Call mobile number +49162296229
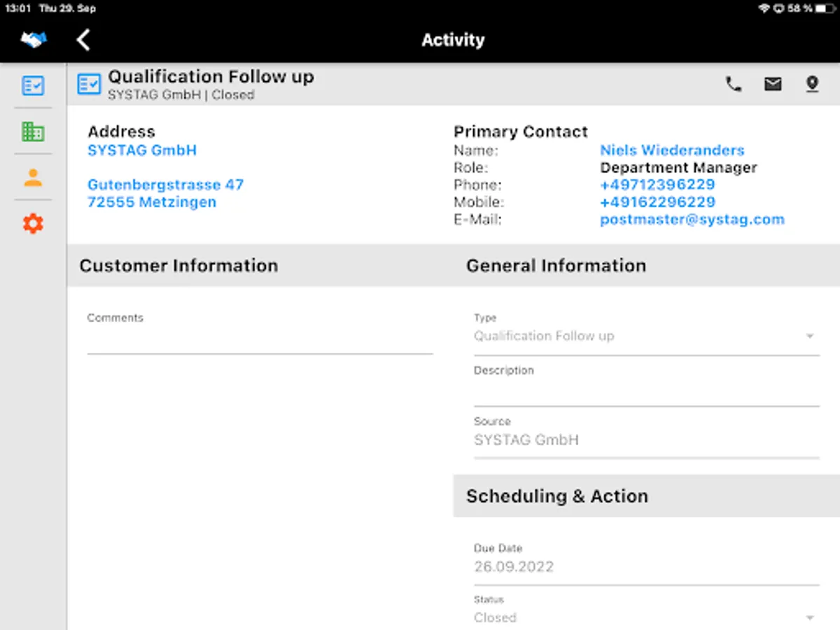This screenshot has height=630, width=840. [x=657, y=202]
